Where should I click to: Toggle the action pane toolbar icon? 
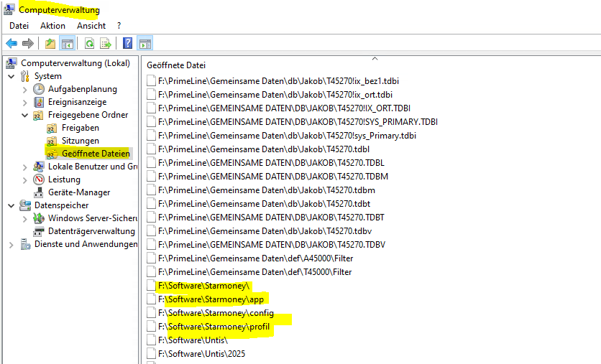coord(145,44)
